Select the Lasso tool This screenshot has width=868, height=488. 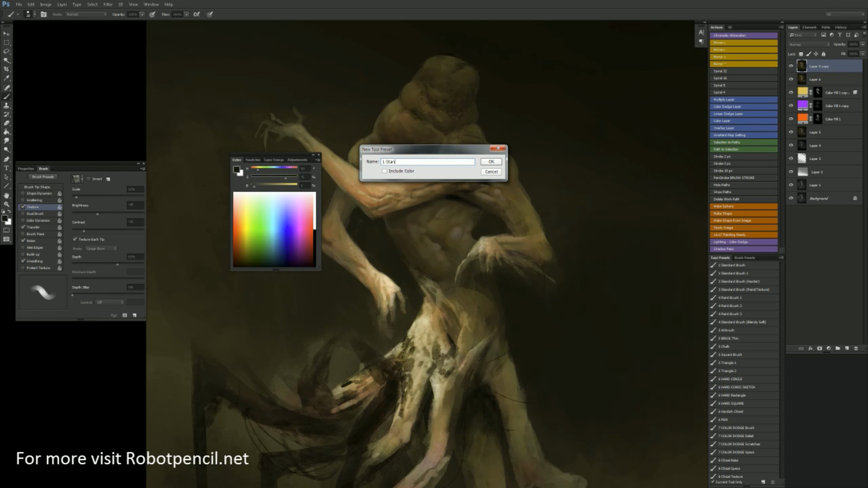6,52
